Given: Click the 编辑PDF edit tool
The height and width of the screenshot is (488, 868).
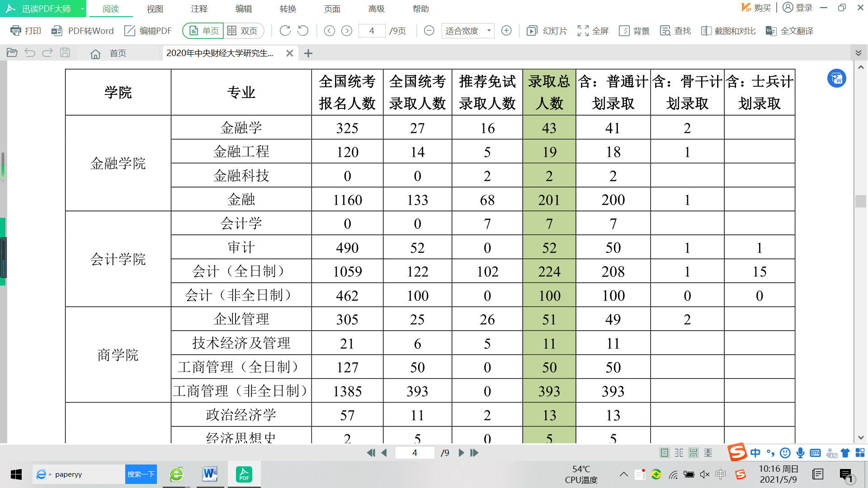Looking at the screenshot, I should click(148, 31).
